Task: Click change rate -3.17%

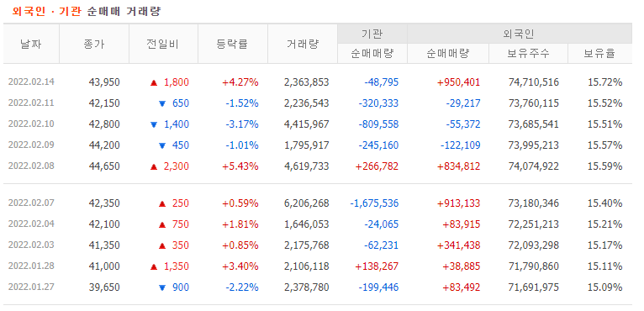Action: pyautogui.click(x=242, y=124)
